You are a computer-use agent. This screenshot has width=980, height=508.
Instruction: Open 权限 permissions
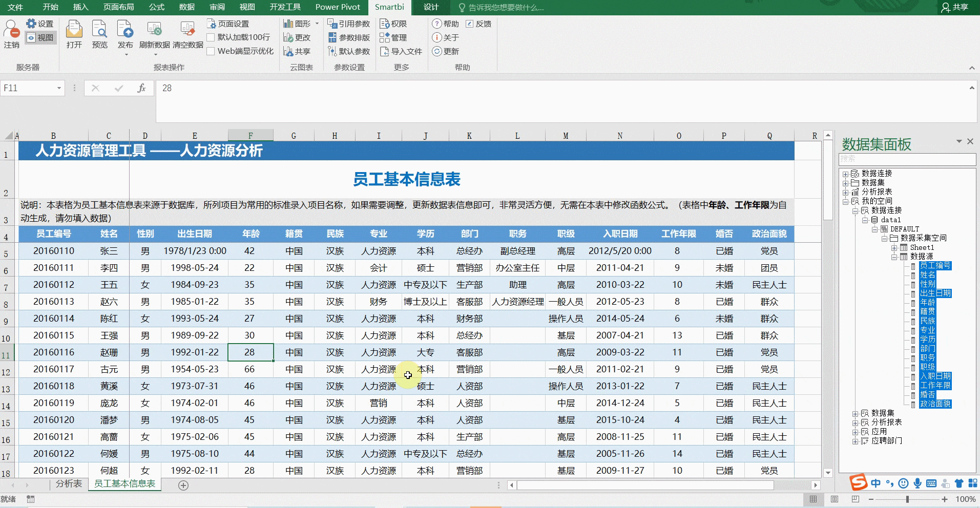pos(393,24)
